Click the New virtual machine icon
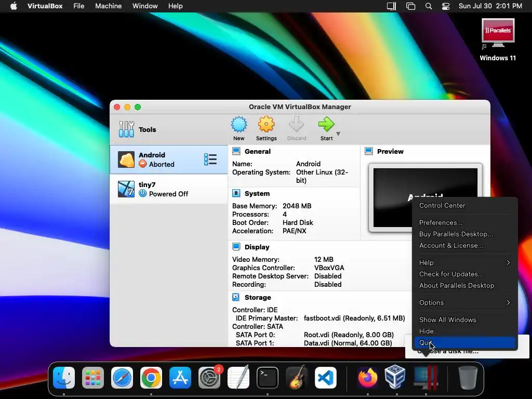 239,125
